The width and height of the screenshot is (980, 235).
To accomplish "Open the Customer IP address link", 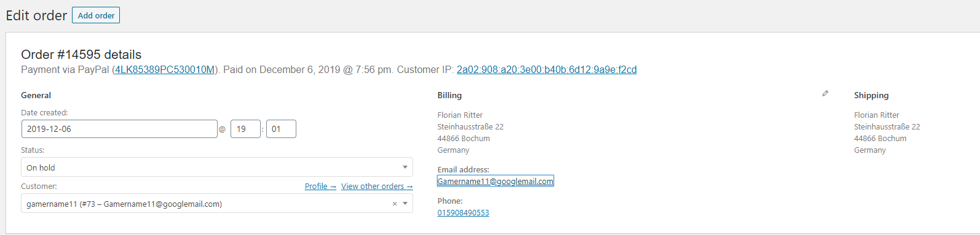I will coord(547,70).
